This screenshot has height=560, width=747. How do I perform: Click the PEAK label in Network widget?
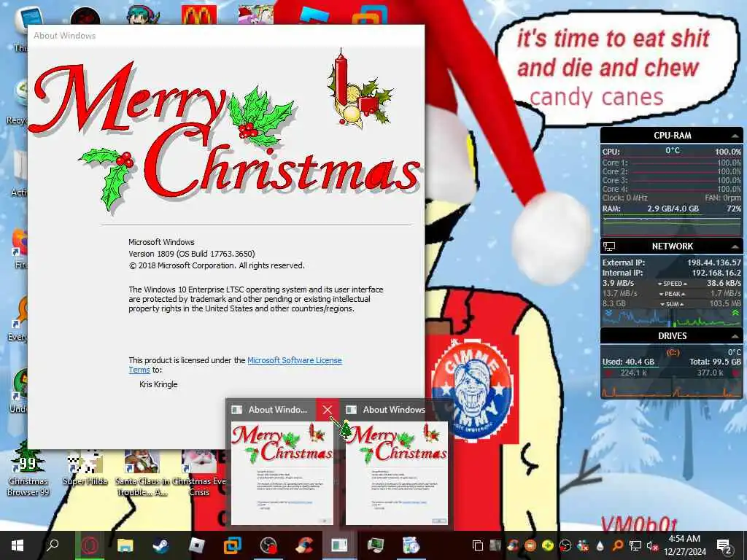coord(672,294)
